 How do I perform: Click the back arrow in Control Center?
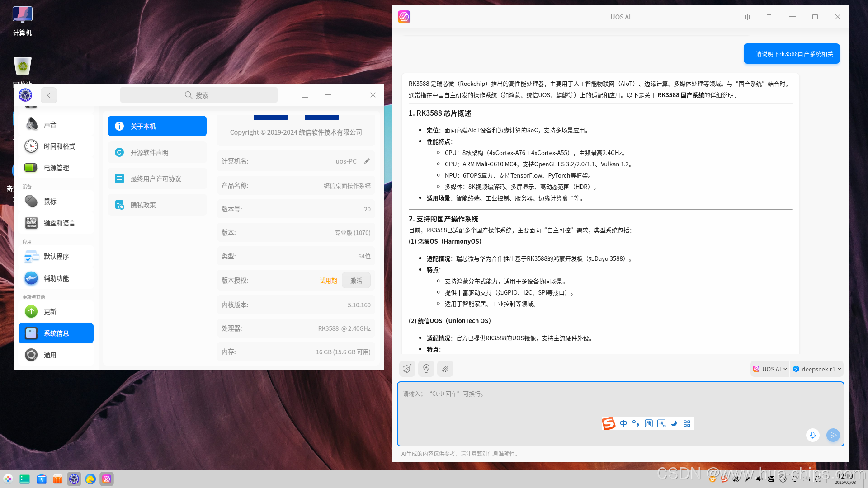(x=49, y=95)
